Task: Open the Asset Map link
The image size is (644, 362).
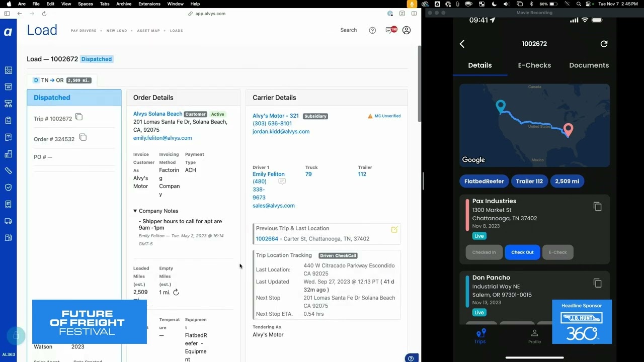Action: (x=148, y=31)
